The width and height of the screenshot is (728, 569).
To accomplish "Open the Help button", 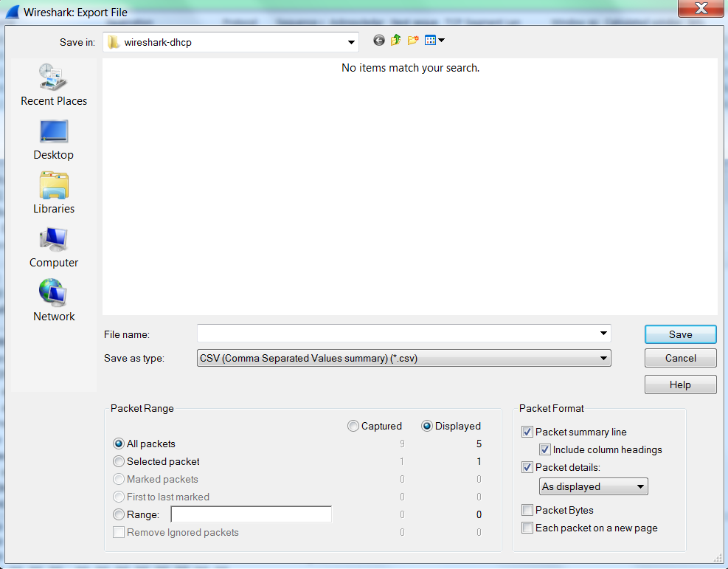I will (x=680, y=384).
